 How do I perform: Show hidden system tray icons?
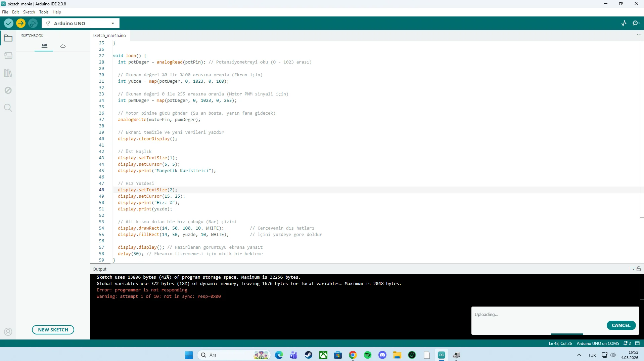579,355
